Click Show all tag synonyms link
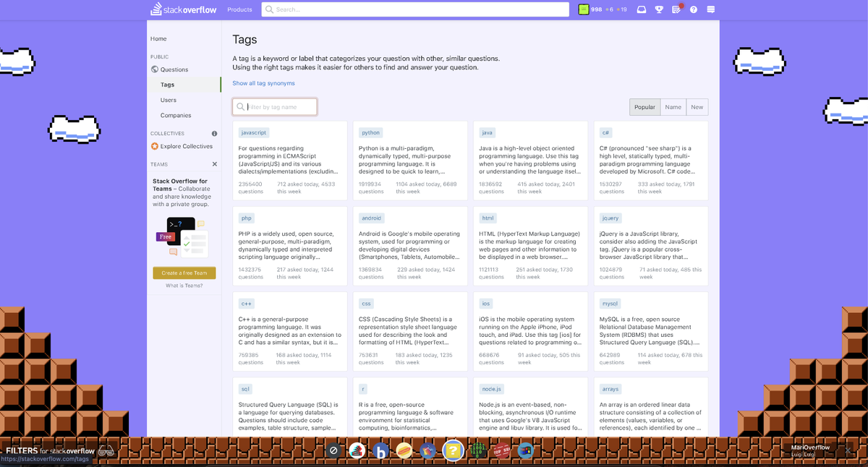The image size is (868, 467). pos(263,83)
